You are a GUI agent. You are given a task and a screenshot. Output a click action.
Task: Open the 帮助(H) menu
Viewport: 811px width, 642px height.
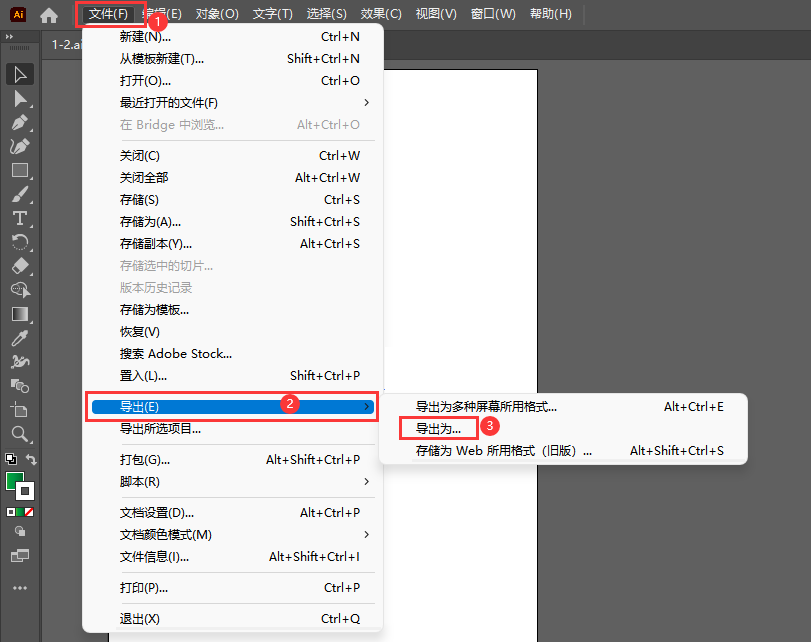pyautogui.click(x=551, y=14)
